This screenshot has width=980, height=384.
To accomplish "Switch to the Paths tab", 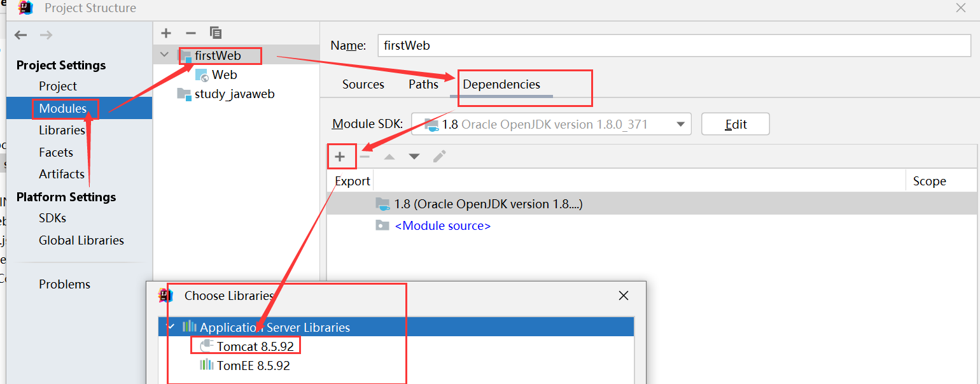I will pyautogui.click(x=423, y=85).
